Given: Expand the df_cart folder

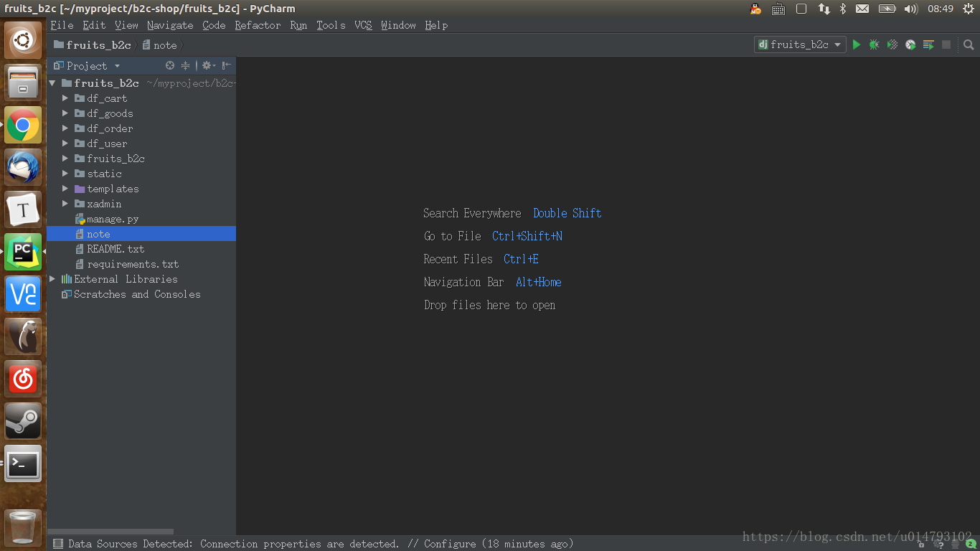Looking at the screenshot, I should (65, 98).
